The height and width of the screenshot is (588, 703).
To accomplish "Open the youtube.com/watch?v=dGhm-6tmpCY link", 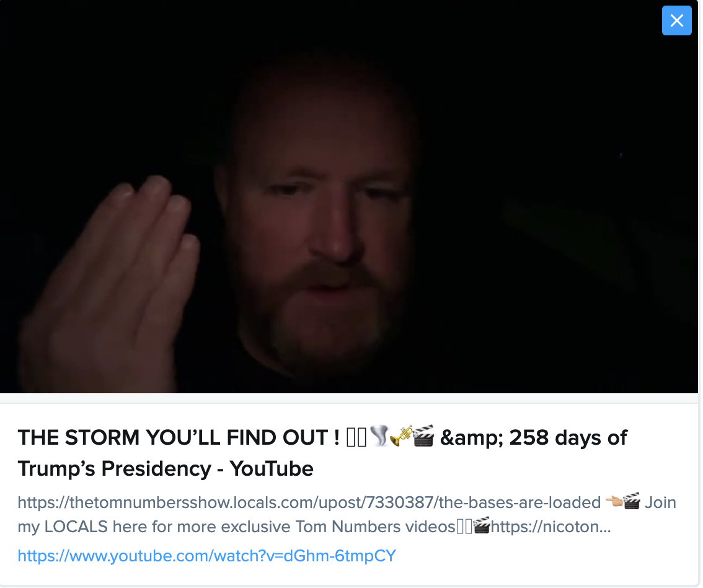I will tap(207, 557).
